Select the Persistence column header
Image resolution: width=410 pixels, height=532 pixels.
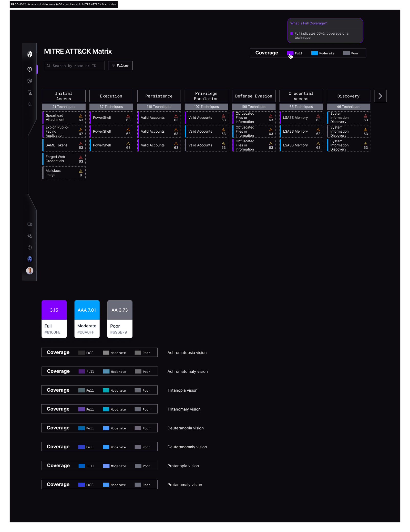pos(159,96)
